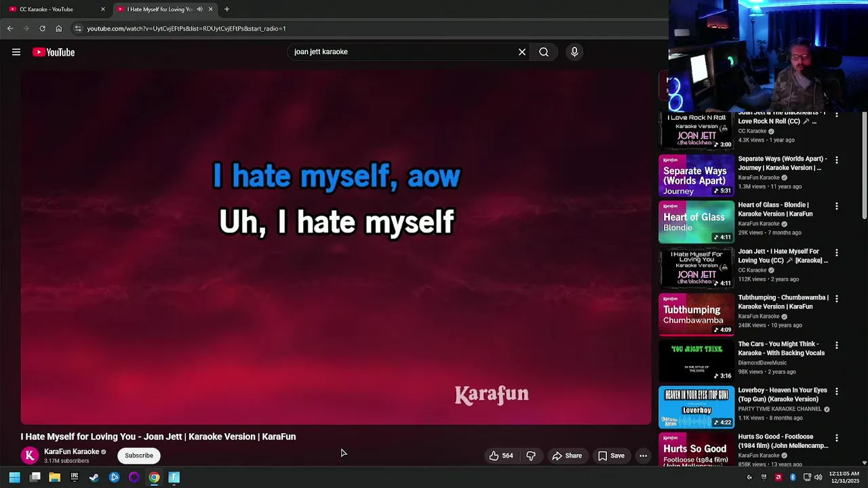Open Separate Ways (Worlds Apart) video title
The image size is (868, 488).
tap(782, 163)
